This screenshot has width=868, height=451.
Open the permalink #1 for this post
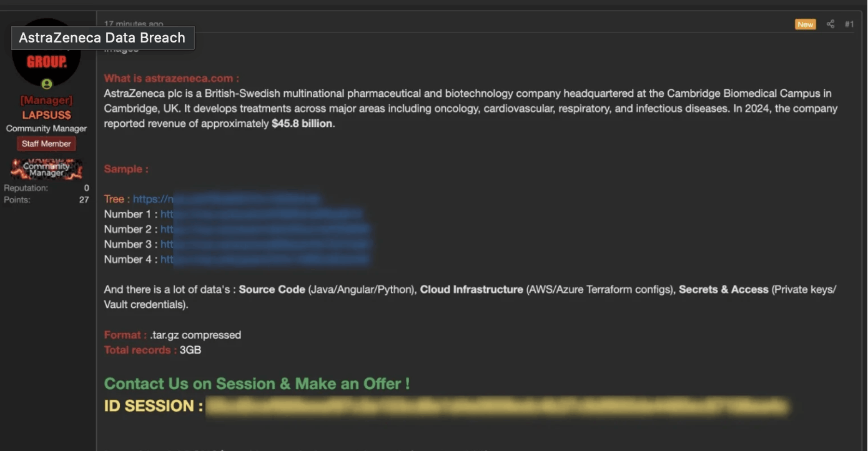click(x=849, y=24)
